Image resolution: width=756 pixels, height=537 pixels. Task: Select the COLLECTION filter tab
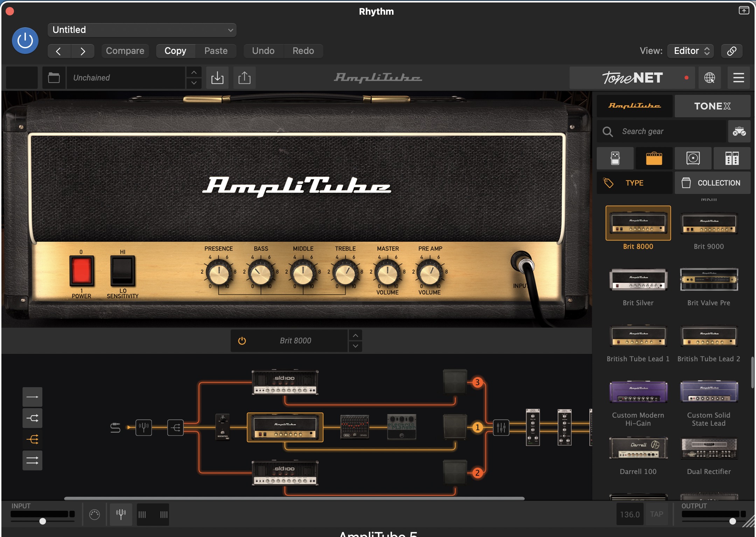click(x=712, y=183)
